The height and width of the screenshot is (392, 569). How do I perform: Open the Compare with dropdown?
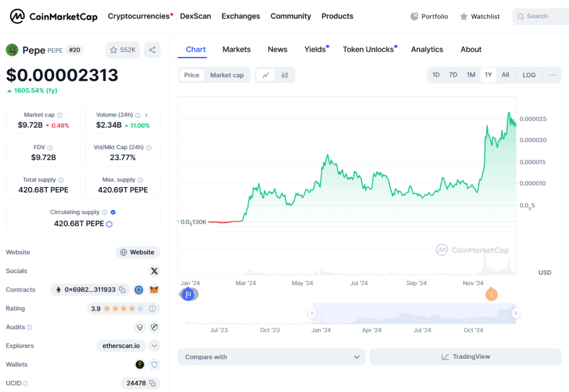click(x=272, y=357)
